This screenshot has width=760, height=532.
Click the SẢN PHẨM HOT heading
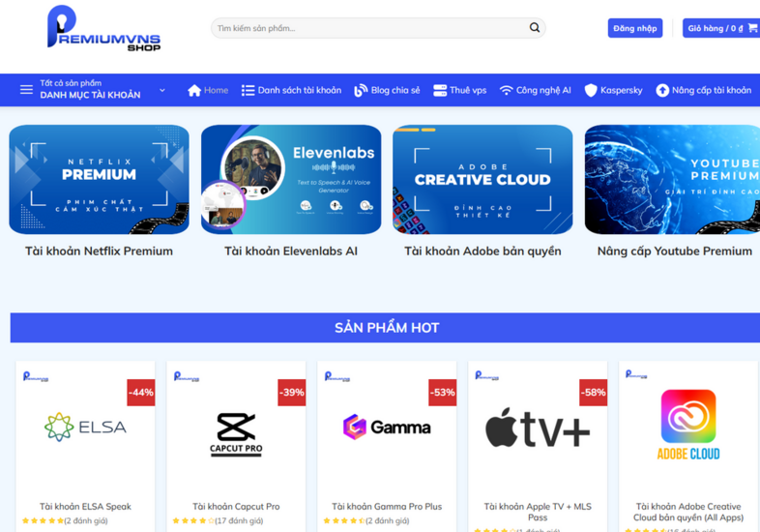coord(387,328)
